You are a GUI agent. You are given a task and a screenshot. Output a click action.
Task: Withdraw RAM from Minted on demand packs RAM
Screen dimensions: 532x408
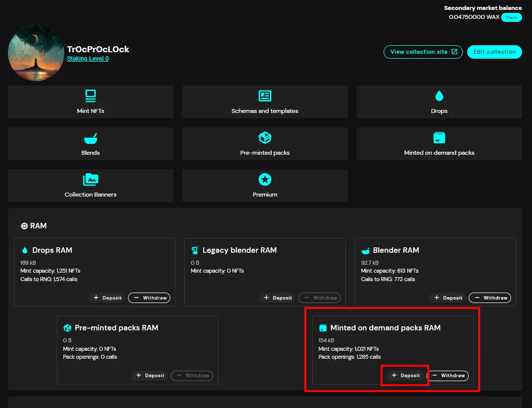coord(448,376)
